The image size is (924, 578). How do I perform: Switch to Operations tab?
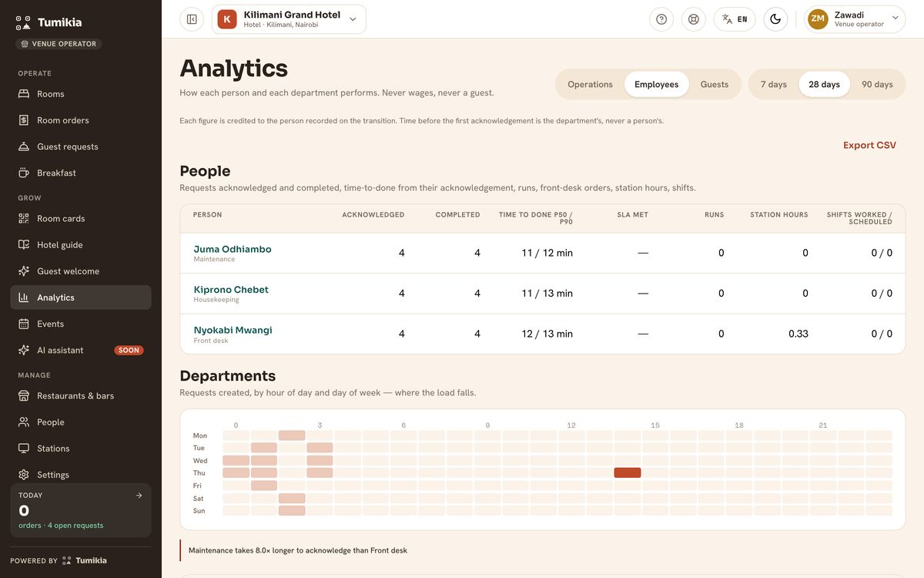[x=590, y=85]
